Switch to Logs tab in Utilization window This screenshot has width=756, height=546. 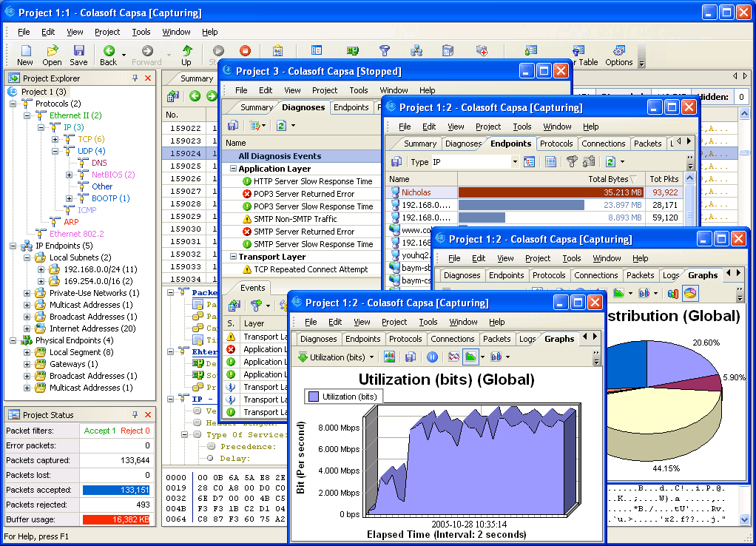click(x=527, y=339)
